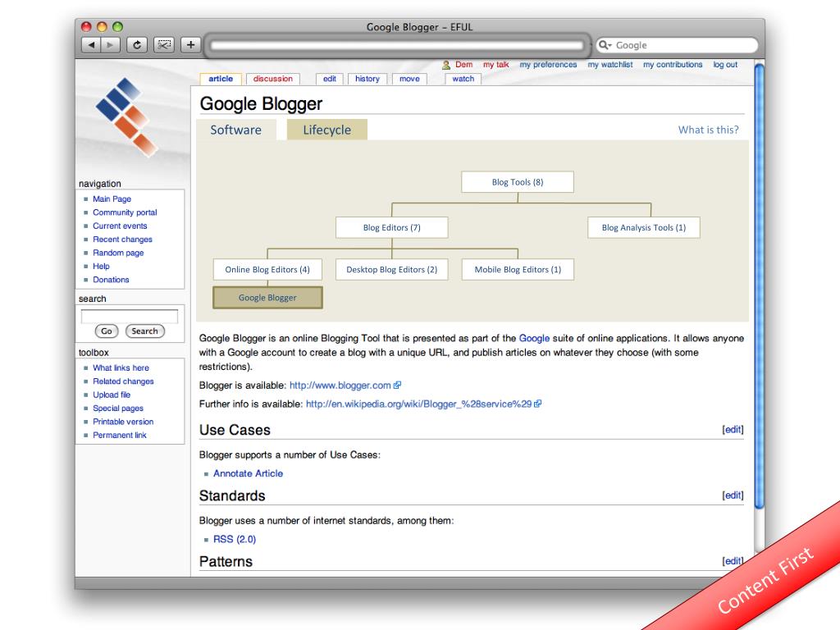The image size is (840, 630).
Task: Open the Dem user page link
Action: (464, 64)
